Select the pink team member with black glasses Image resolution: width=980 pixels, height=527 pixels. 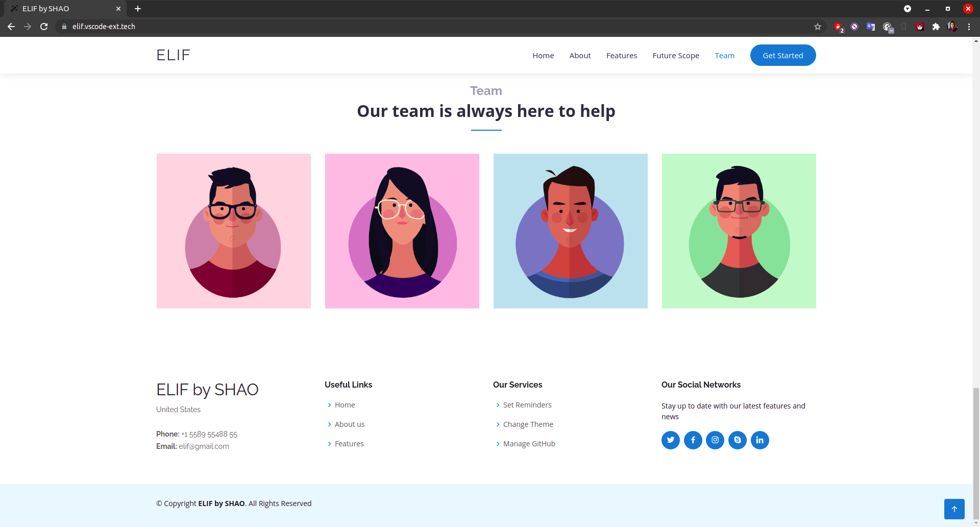pos(234,231)
